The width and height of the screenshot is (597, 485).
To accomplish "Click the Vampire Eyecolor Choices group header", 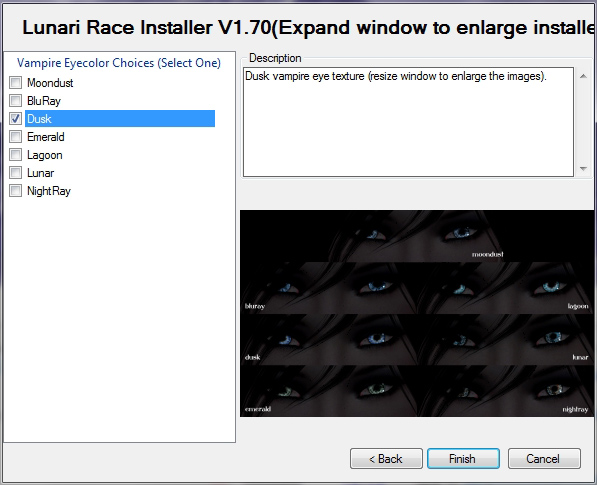I will (x=119, y=63).
